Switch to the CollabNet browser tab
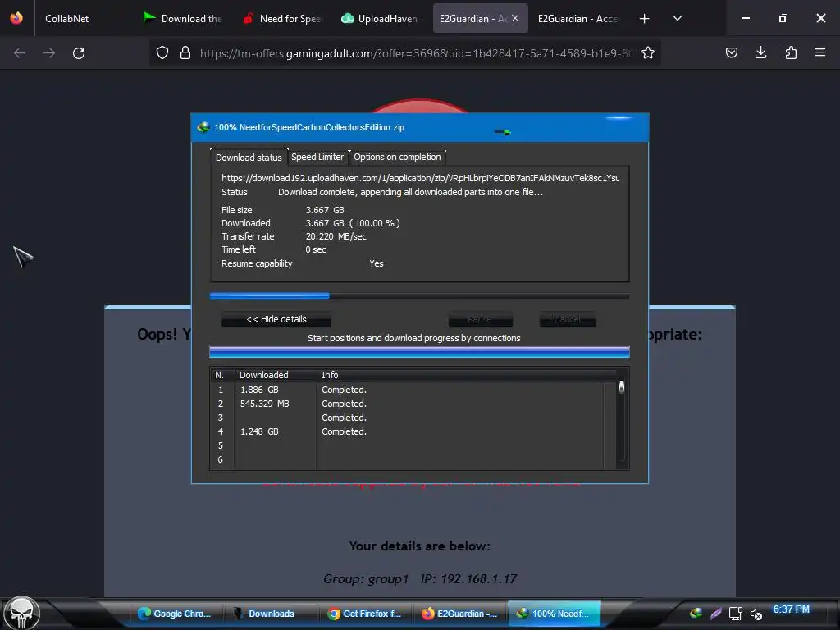Image resolution: width=840 pixels, height=630 pixels. point(67,19)
